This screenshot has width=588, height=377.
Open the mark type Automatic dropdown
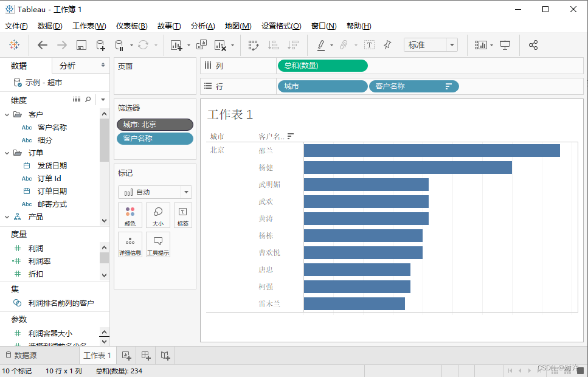coord(155,192)
